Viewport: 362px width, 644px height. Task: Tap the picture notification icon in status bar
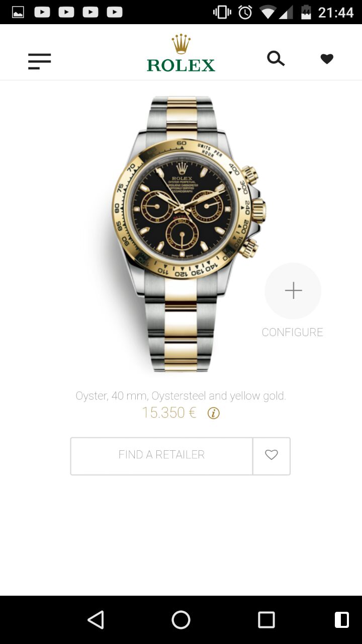pyautogui.click(x=18, y=12)
